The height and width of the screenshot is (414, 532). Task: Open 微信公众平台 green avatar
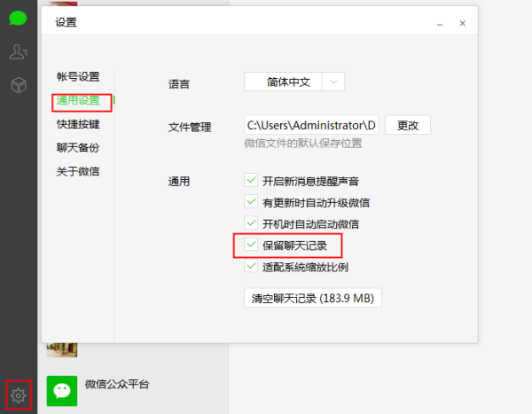(x=62, y=391)
